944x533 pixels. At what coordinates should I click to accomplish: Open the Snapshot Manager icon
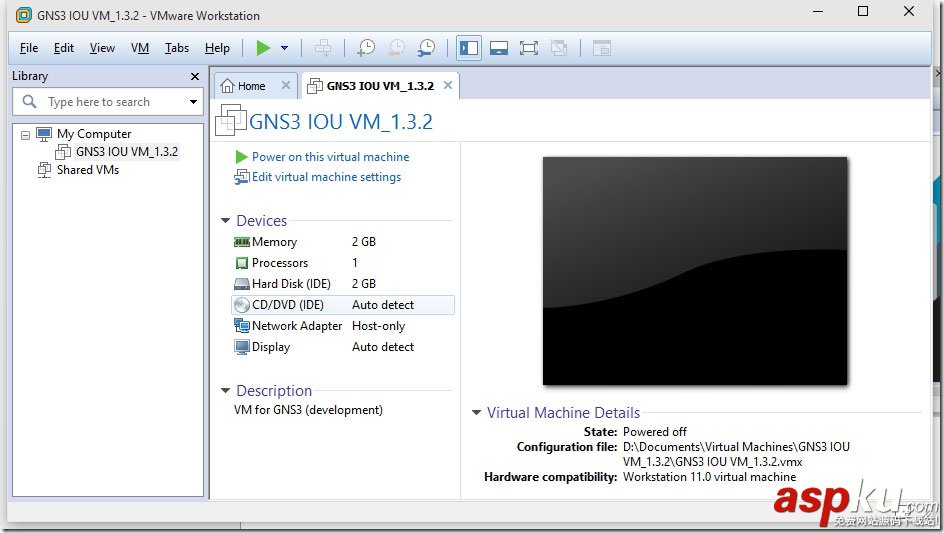point(426,48)
